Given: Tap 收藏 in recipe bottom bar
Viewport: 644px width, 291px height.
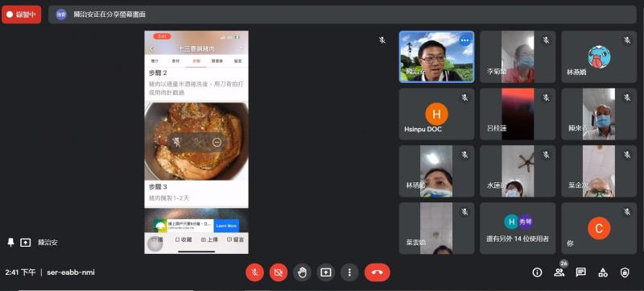Looking at the screenshot, I should point(184,239).
